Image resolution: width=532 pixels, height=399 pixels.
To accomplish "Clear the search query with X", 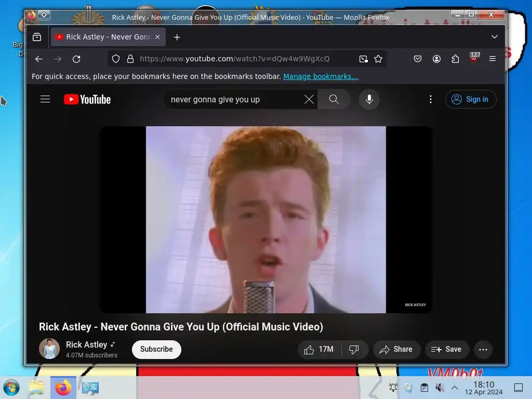I will 309,99.
